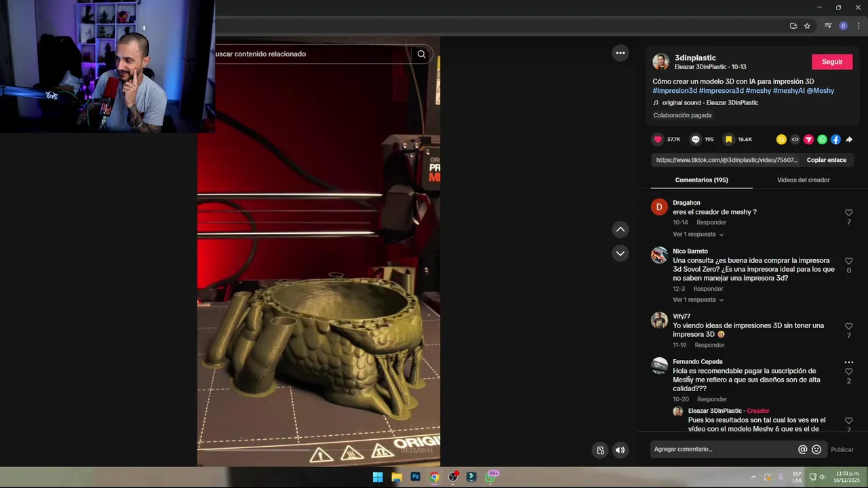Go to the next video arrow
868x488 pixels.
coord(620,253)
